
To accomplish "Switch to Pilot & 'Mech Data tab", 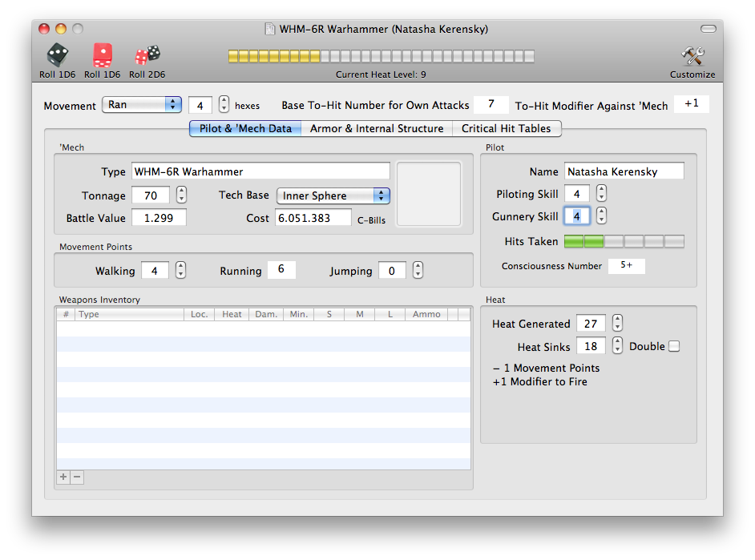I will pos(245,128).
